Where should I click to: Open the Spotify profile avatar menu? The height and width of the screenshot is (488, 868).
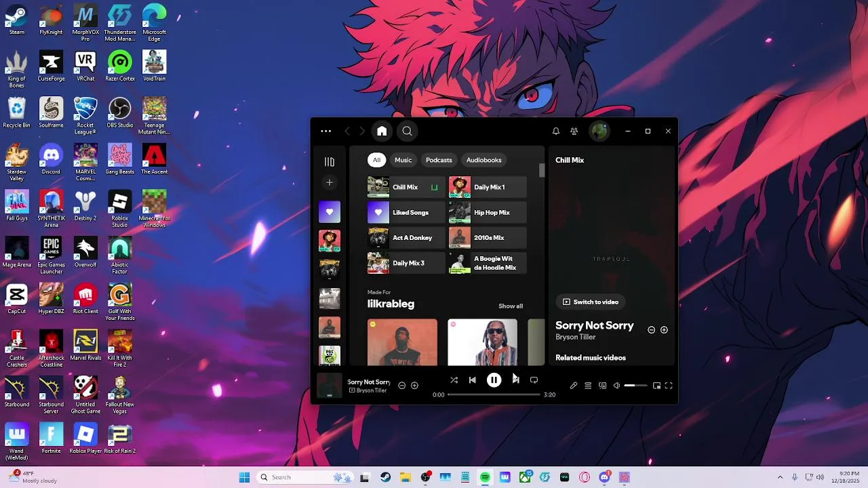tap(599, 131)
